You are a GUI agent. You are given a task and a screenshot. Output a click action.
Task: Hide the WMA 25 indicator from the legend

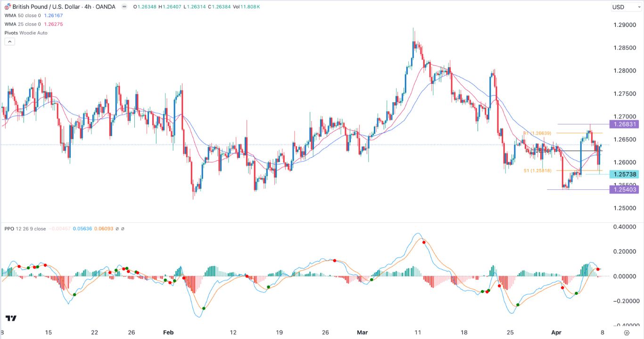[29, 24]
